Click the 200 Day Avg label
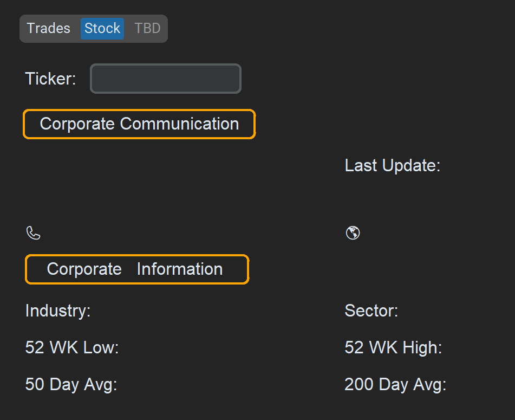 (395, 384)
